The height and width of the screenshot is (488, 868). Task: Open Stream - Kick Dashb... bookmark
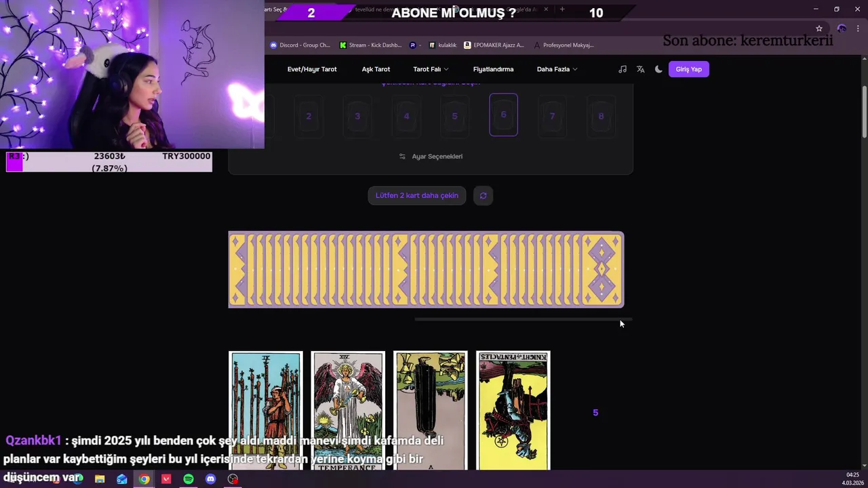(x=371, y=45)
